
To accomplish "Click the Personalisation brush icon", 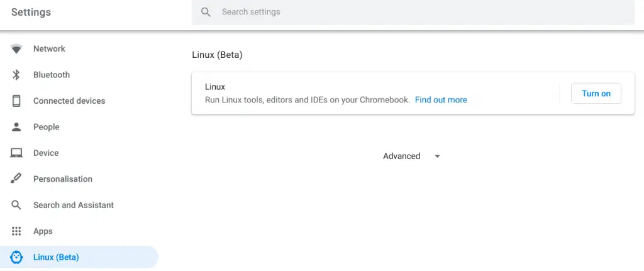I will click(16, 179).
